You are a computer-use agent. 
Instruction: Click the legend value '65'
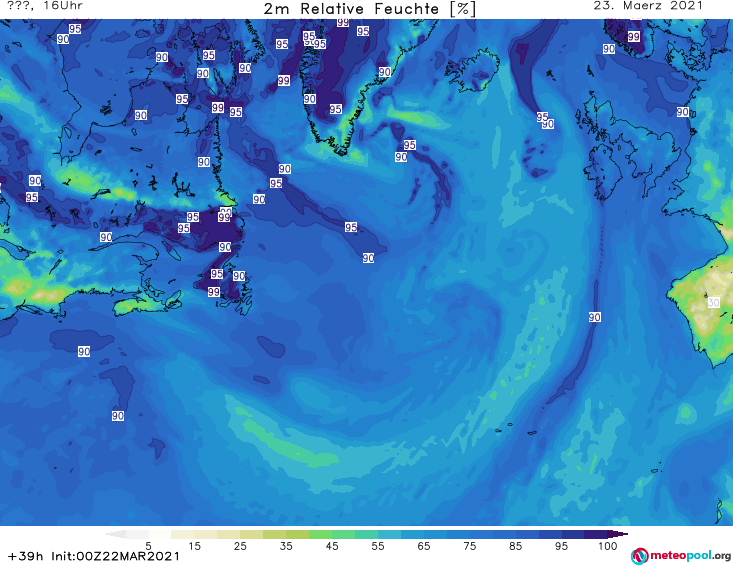tap(424, 545)
